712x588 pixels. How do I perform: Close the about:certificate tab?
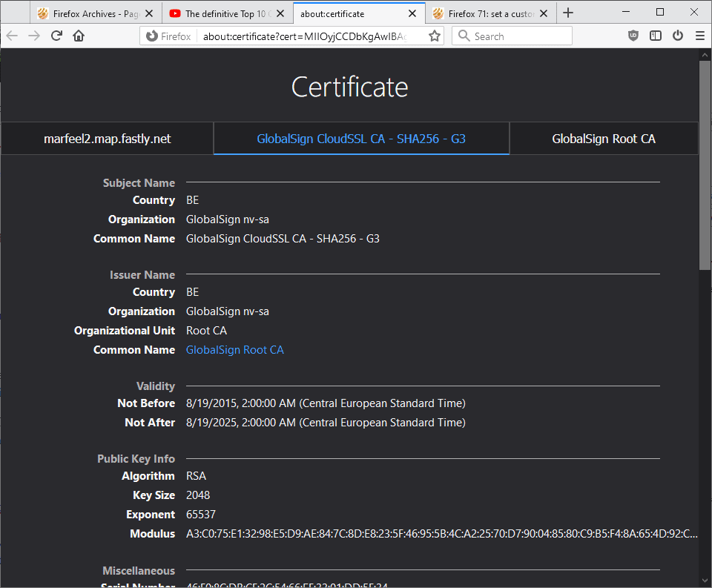pyautogui.click(x=412, y=13)
